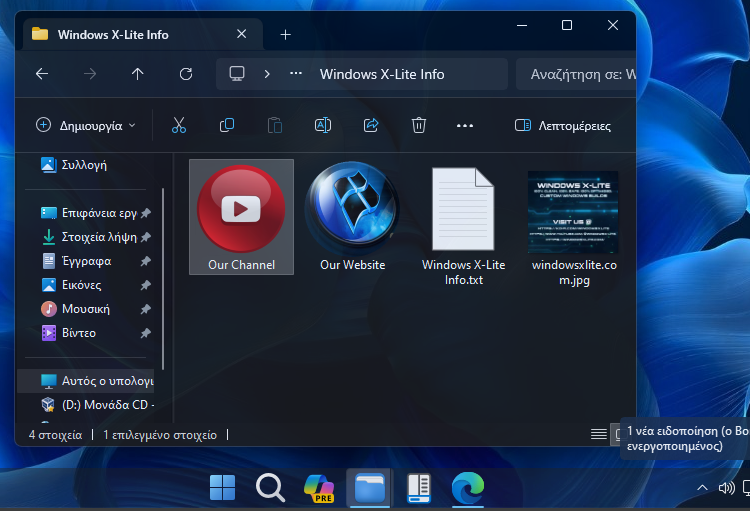750x511 pixels.
Task: Toggle the Λεπτομέρειες details pane
Action: 562,125
